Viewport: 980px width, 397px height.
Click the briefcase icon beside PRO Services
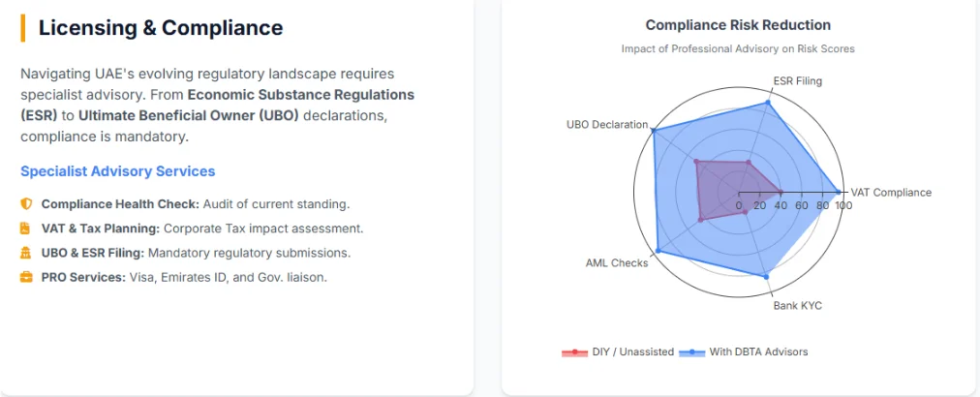(x=26, y=277)
